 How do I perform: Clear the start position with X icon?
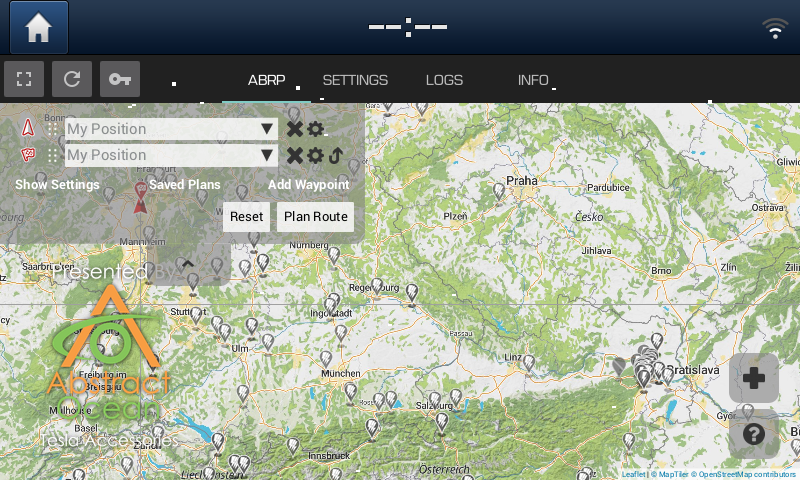(x=295, y=129)
